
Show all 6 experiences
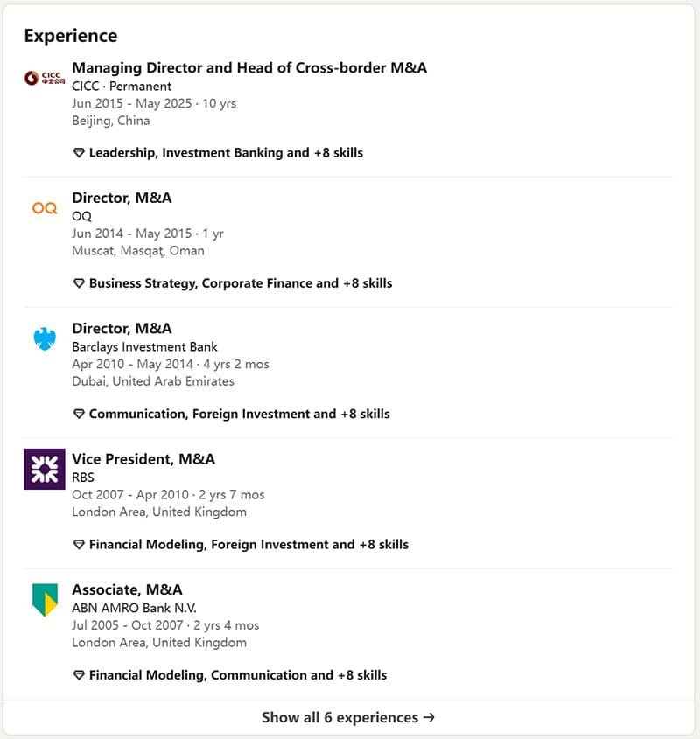(x=348, y=718)
